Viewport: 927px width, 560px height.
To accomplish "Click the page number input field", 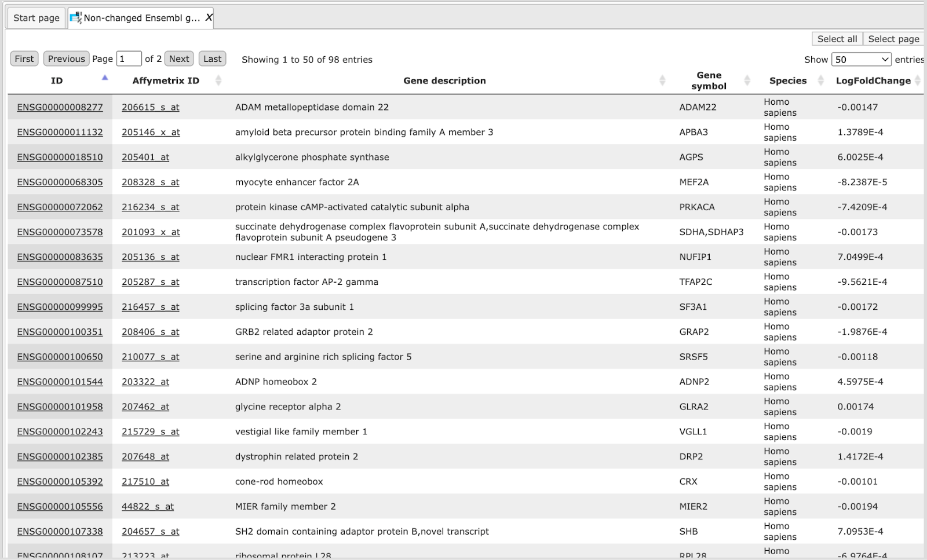I will tap(129, 58).
